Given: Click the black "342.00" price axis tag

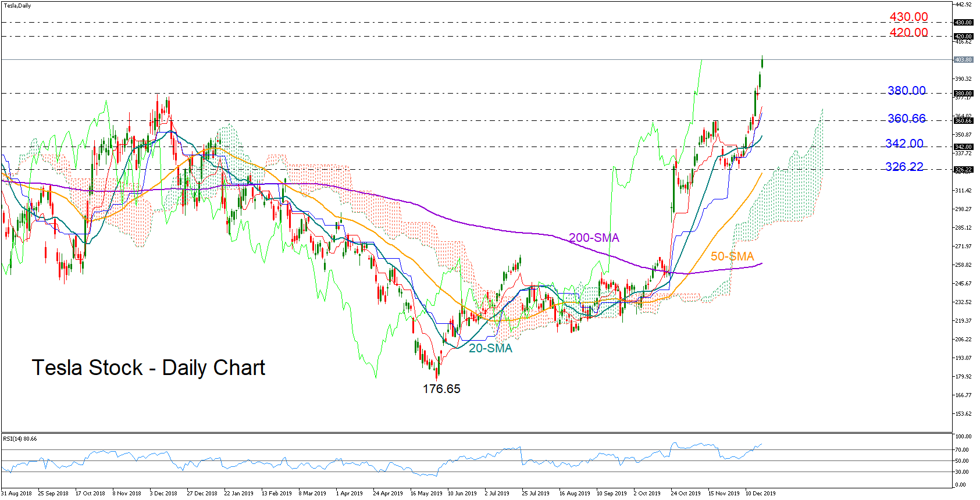Looking at the screenshot, I should point(963,147).
